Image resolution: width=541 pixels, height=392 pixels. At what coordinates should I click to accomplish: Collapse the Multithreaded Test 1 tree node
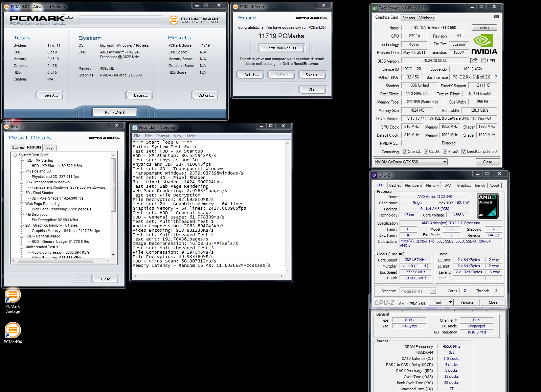22,247
